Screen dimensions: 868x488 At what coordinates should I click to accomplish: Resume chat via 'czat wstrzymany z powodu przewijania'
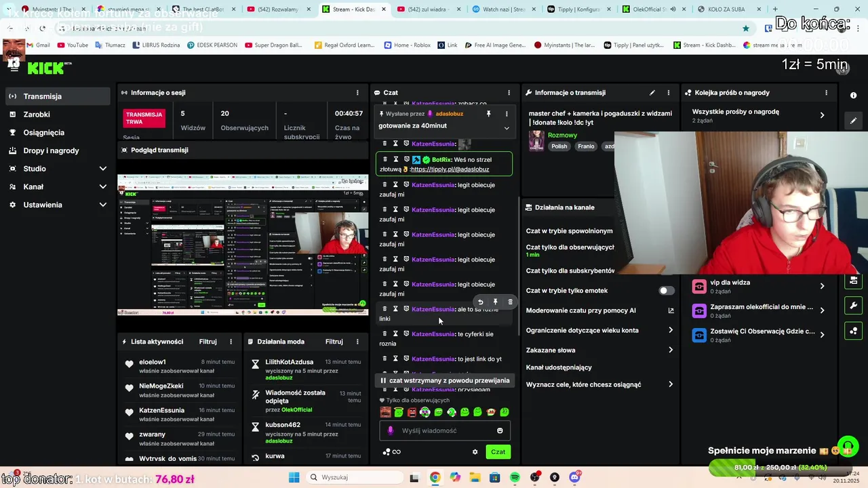click(444, 380)
